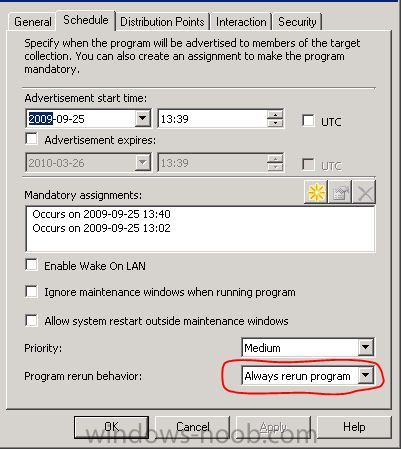The height and width of the screenshot is (449, 402).
Task: Enable Wake On LAN checkbox
Action: [x=31, y=265]
